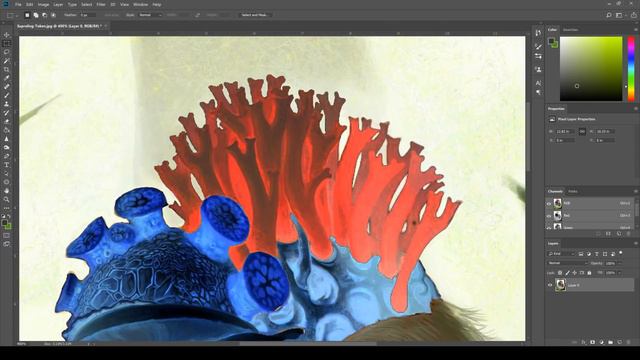Click foreground color swatch in Color panel
The height and width of the screenshot is (360, 640).
551,41
